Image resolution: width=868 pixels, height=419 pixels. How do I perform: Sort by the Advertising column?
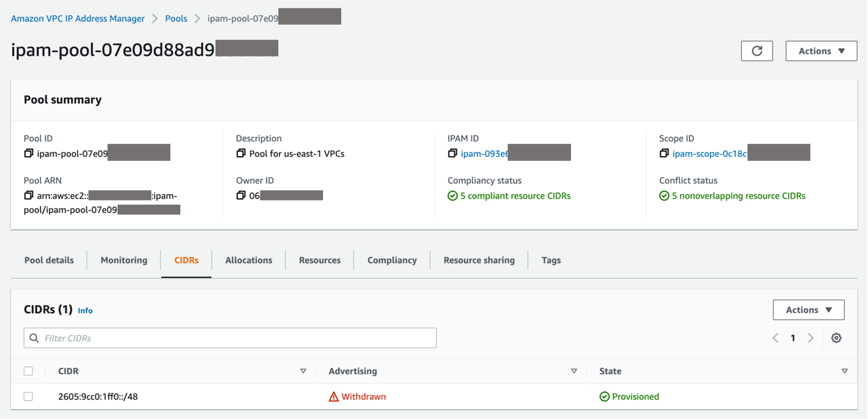pos(574,371)
